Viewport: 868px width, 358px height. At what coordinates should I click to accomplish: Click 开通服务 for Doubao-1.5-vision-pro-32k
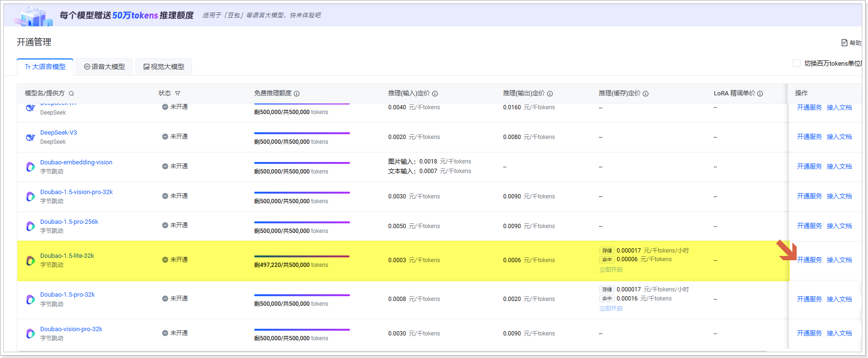(809, 196)
